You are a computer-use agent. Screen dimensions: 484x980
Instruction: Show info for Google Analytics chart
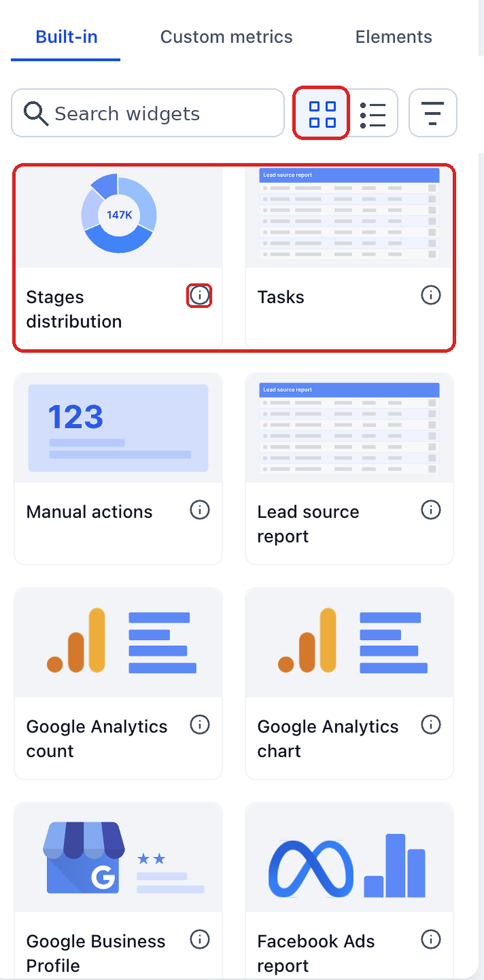coord(431,725)
